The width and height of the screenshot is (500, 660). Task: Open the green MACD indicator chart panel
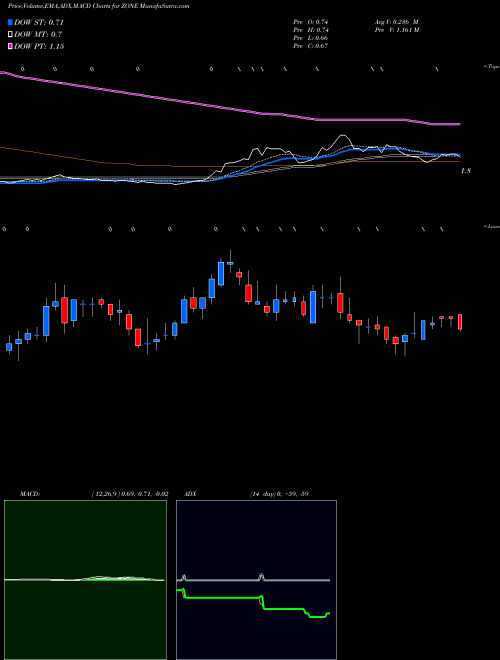(x=85, y=580)
